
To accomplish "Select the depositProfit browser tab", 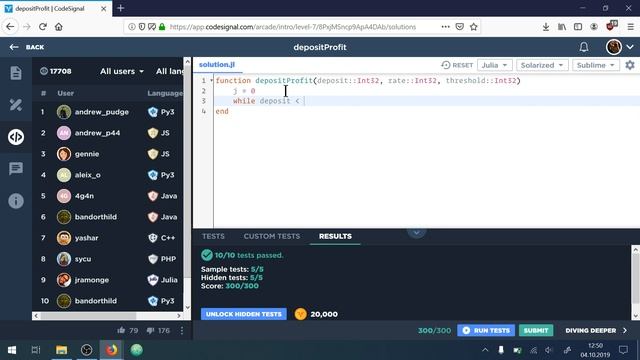I will tap(56, 8).
